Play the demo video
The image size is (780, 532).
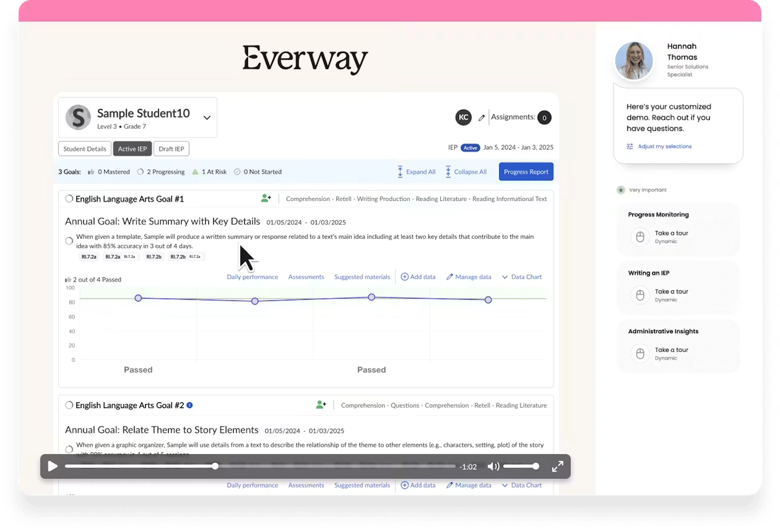[52, 466]
